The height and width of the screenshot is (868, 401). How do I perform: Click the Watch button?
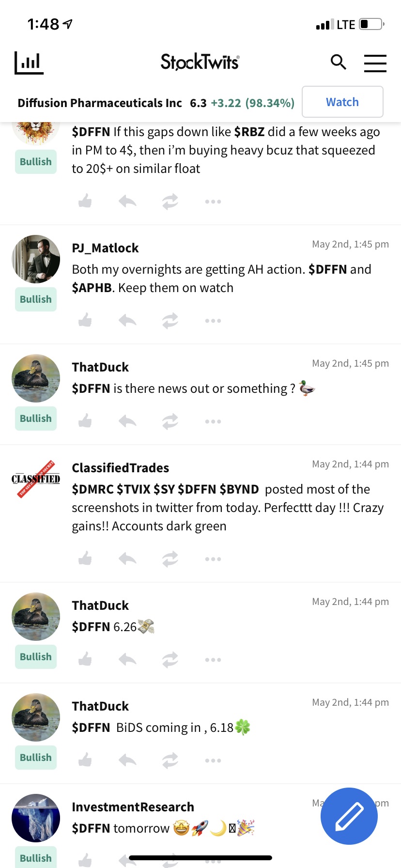[x=342, y=102]
